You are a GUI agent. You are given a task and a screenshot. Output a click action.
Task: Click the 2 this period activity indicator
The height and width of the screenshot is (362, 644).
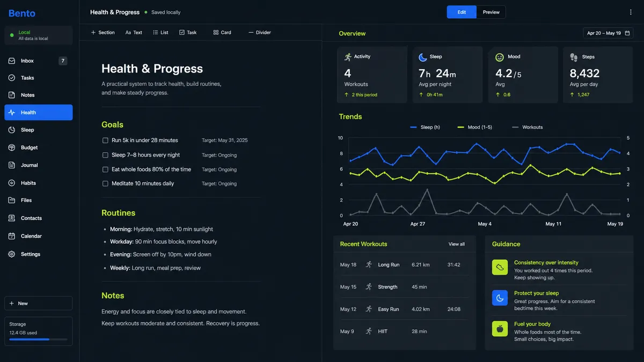tap(364, 95)
